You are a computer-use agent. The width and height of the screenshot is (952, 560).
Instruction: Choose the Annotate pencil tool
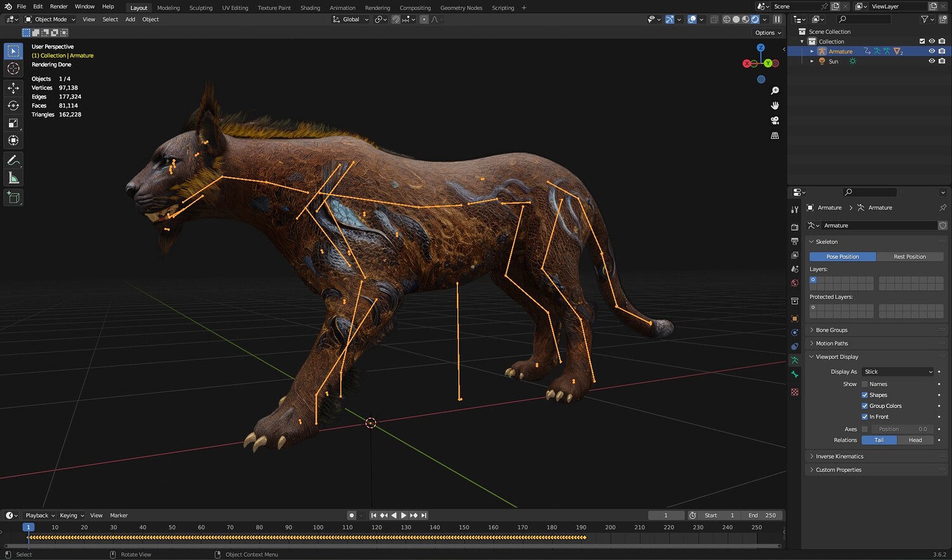(13, 160)
